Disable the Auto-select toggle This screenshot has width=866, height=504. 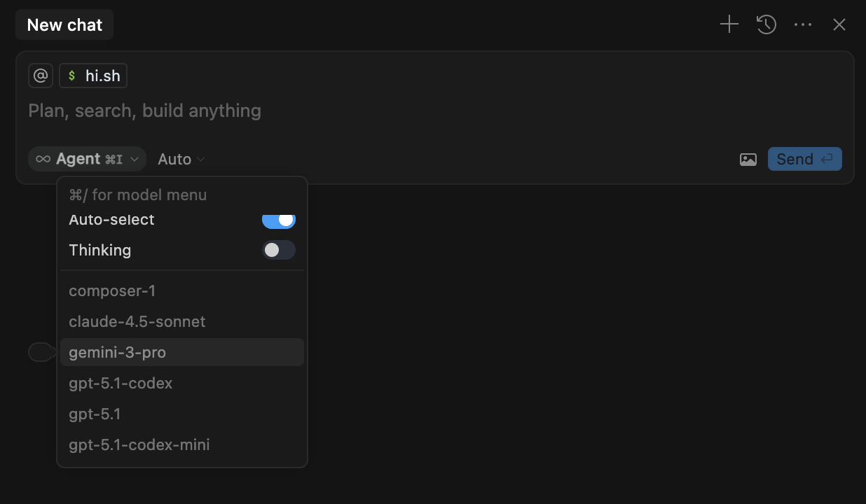tap(279, 220)
